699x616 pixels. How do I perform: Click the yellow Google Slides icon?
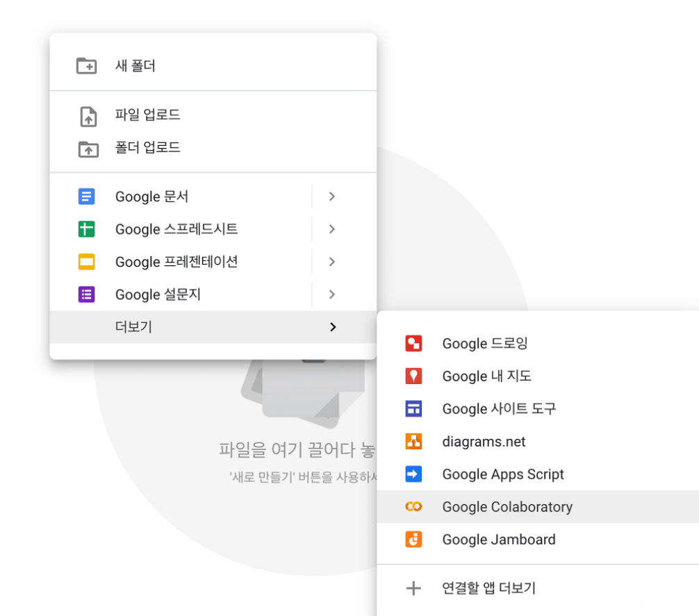point(86,261)
